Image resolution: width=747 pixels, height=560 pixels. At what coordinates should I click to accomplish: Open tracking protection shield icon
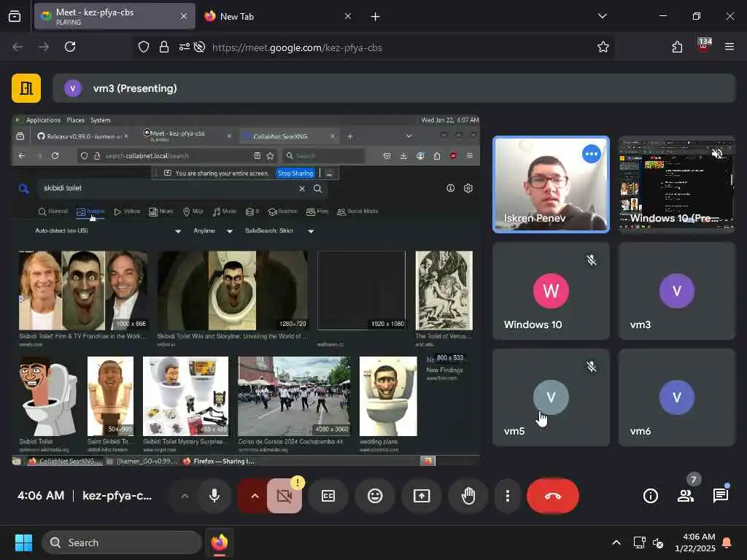[144, 47]
